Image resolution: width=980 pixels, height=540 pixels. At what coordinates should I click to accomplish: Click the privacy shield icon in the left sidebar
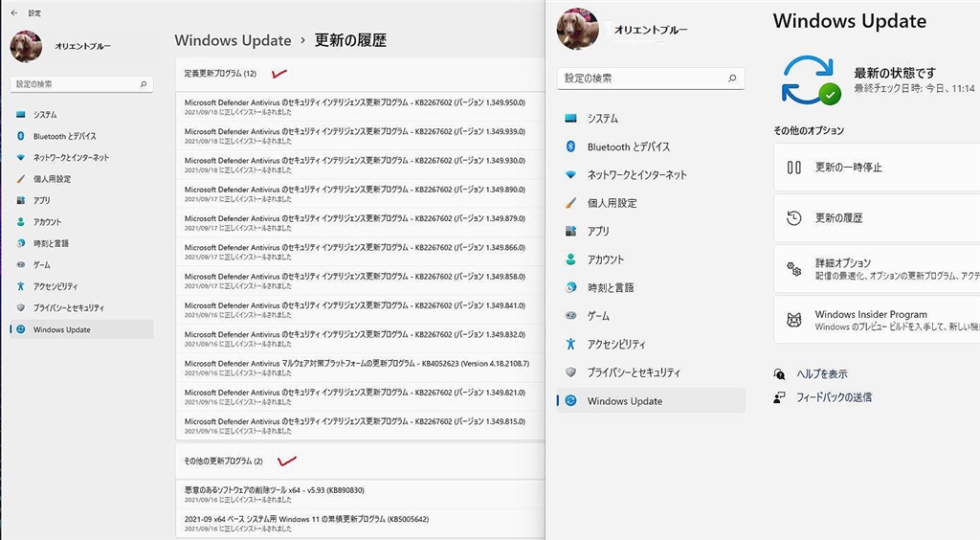tap(21, 307)
